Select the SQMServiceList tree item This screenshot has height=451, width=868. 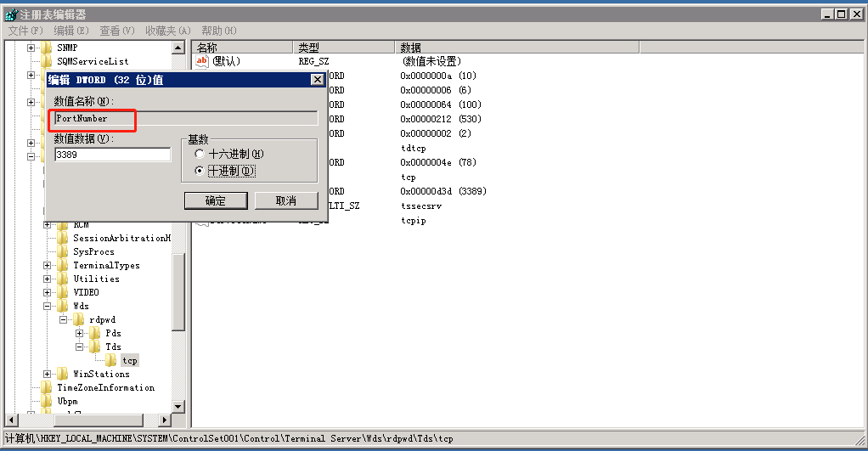pos(93,61)
